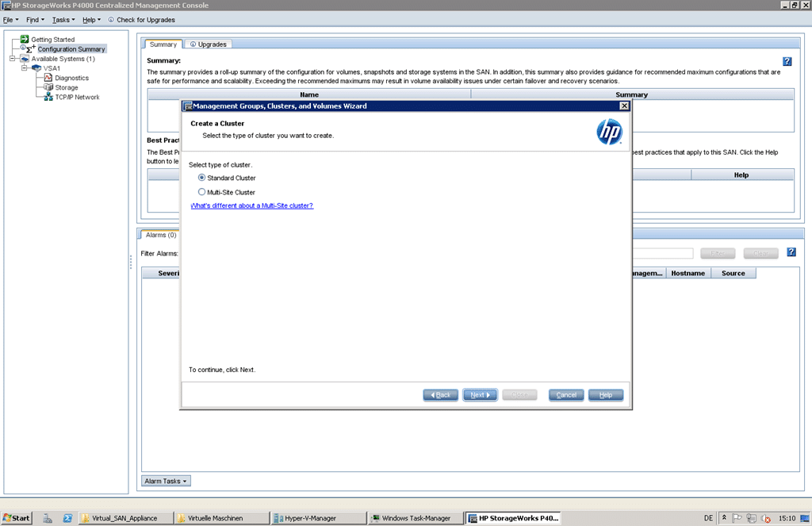Click the network tray icon
The width and height of the screenshot is (812, 526).
pos(752,518)
